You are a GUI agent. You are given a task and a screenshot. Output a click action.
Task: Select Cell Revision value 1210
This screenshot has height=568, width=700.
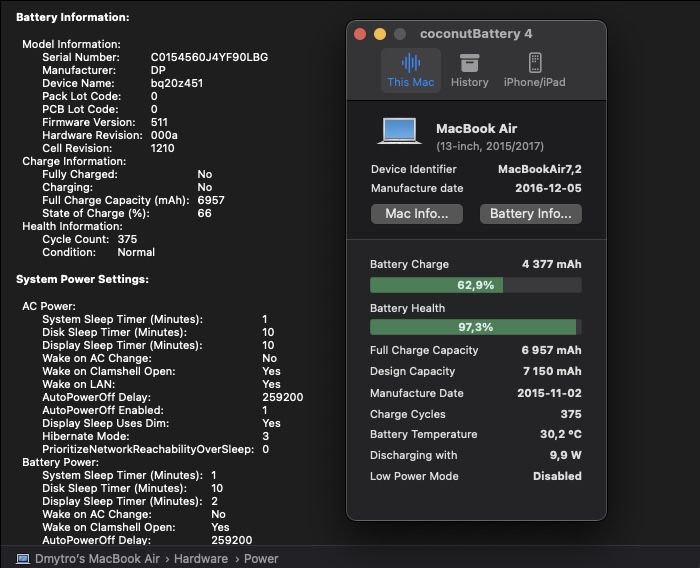coord(162,148)
